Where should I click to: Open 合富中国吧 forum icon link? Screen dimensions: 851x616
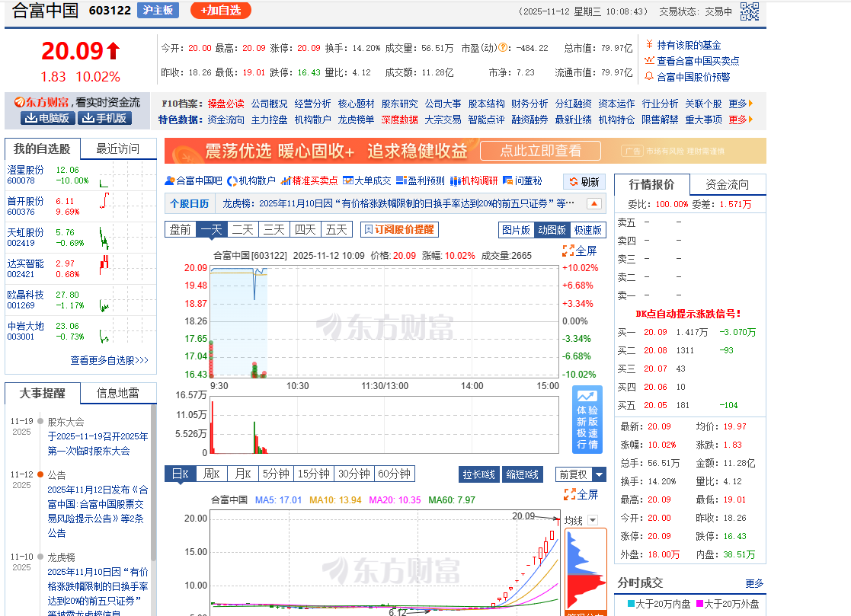coord(194,180)
